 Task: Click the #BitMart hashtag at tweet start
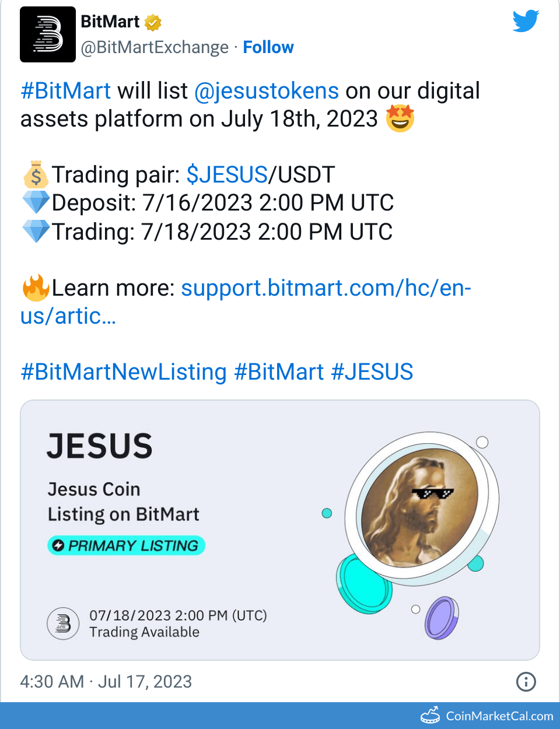click(65, 91)
